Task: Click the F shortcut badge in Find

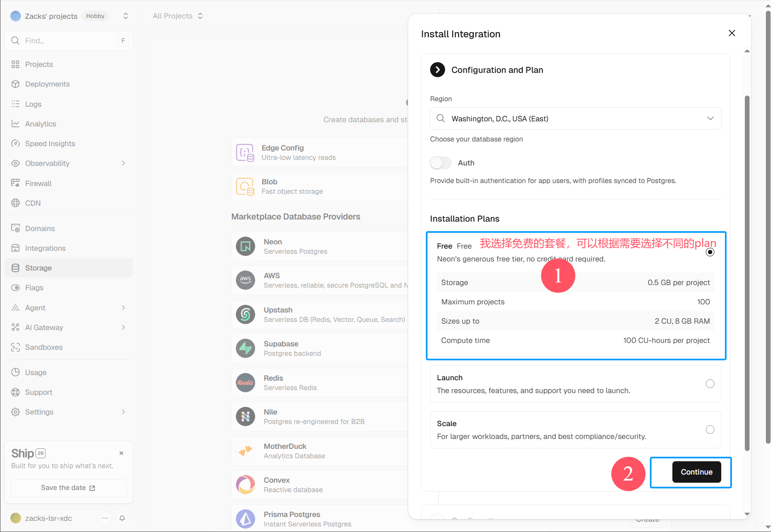Action: (x=123, y=41)
